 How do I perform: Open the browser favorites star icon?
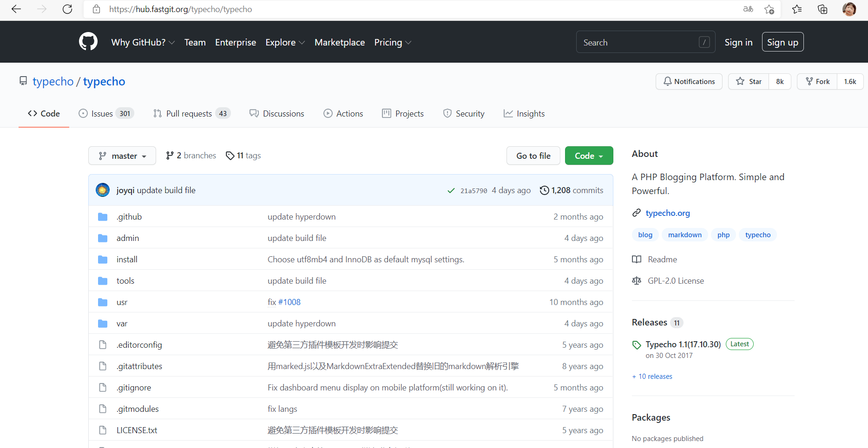(x=797, y=9)
